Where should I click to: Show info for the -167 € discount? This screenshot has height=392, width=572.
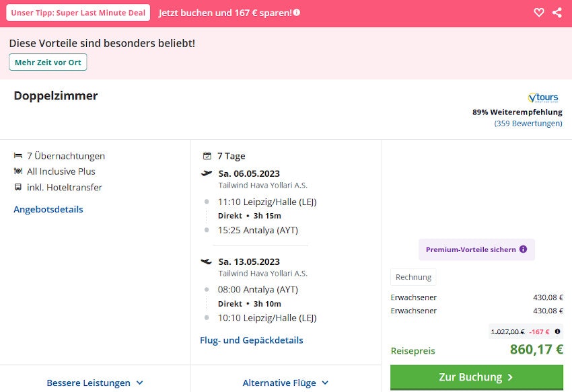pos(557,331)
